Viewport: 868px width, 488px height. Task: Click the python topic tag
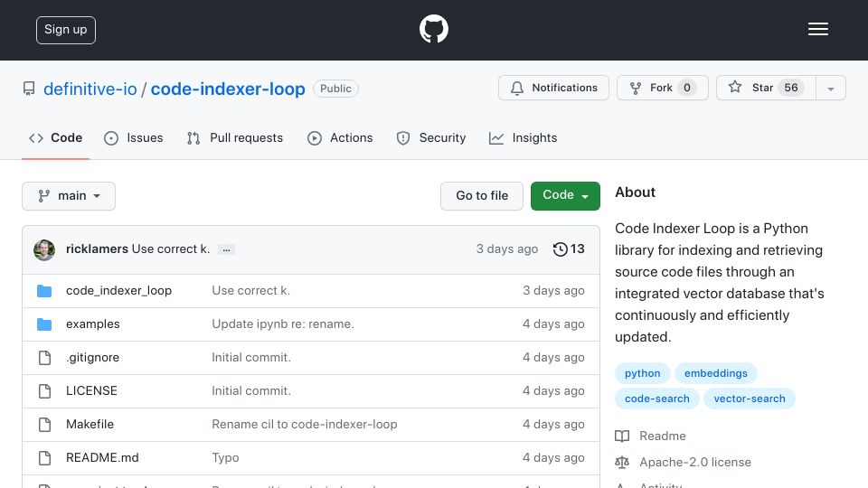[x=642, y=373]
